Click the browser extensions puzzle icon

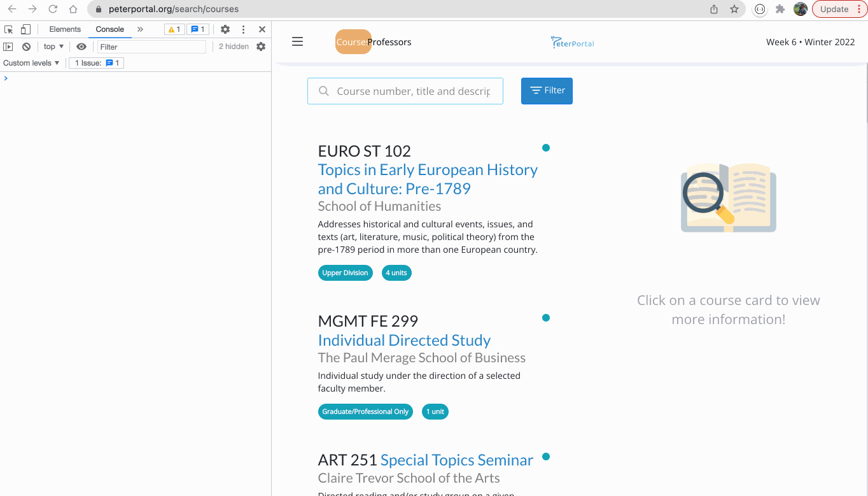coord(780,9)
